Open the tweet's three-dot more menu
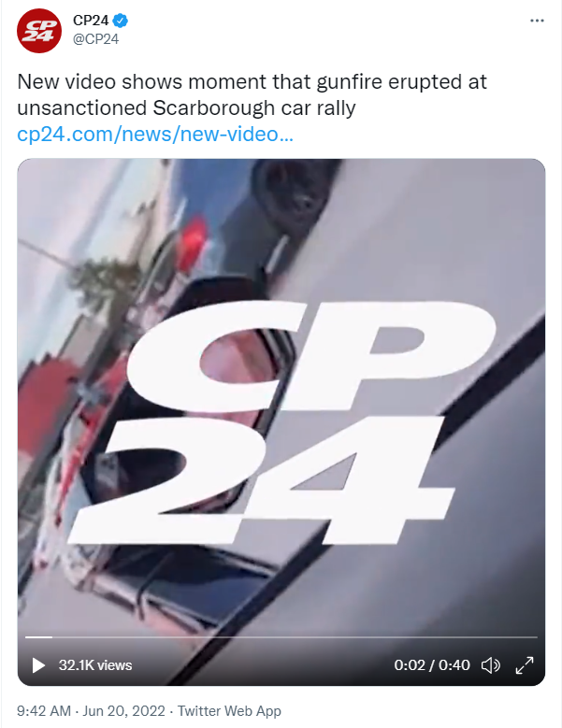Image resolution: width=562 pixels, height=728 pixels. (537, 21)
